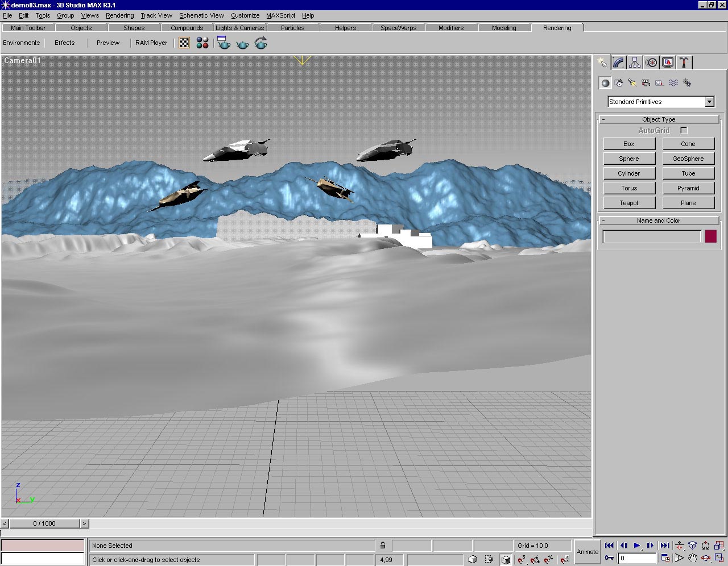Open the Standard Primitives dropdown

point(709,102)
